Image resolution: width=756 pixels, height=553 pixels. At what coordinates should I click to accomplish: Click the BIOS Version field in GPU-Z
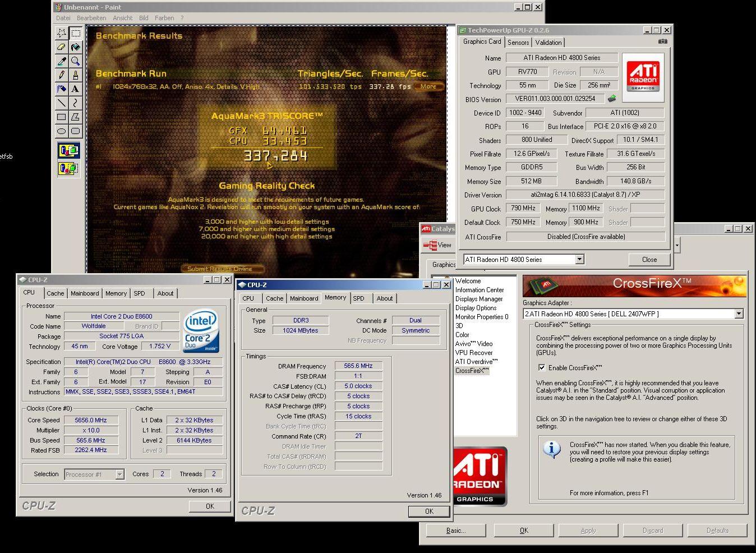pos(555,99)
